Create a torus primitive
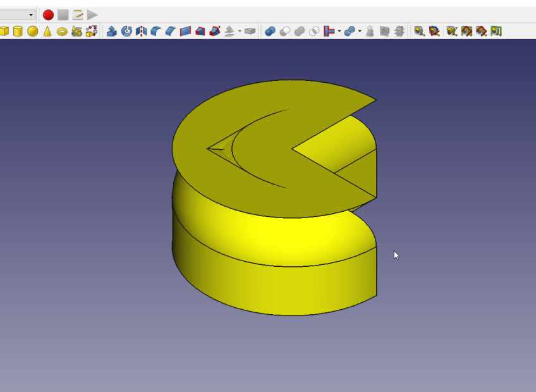This screenshot has height=392, width=536. (62, 32)
